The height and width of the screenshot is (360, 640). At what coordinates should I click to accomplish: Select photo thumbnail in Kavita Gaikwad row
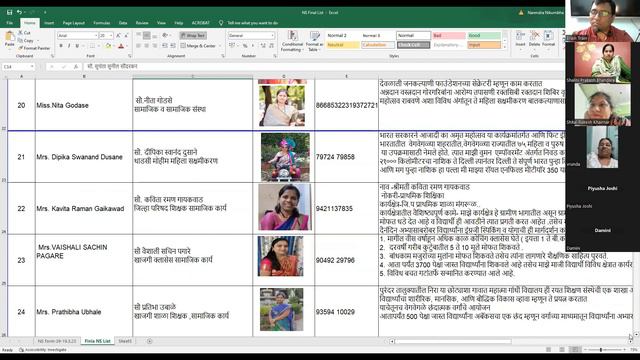coord(285,207)
